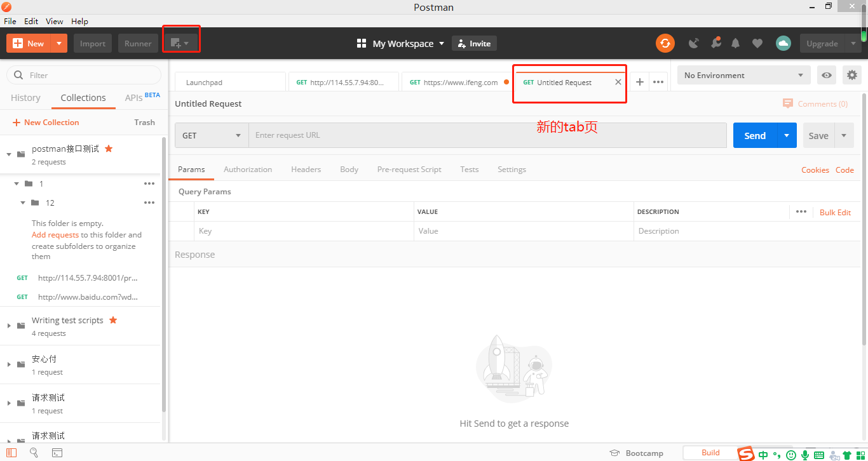Click the New Collection link
Image resolution: width=868 pixels, height=461 pixels.
(46, 122)
